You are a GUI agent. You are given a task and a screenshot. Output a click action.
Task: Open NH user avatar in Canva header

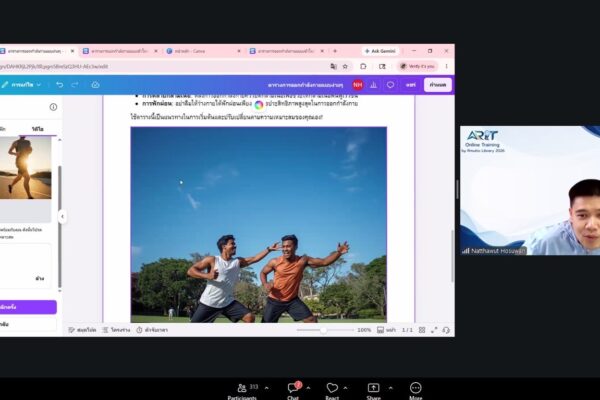tap(358, 85)
